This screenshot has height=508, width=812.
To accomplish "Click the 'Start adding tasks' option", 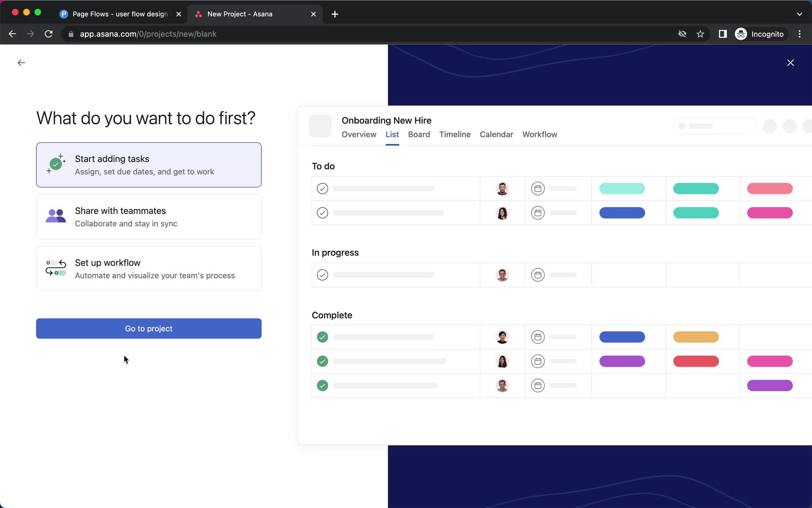I will tap(148, 164).
